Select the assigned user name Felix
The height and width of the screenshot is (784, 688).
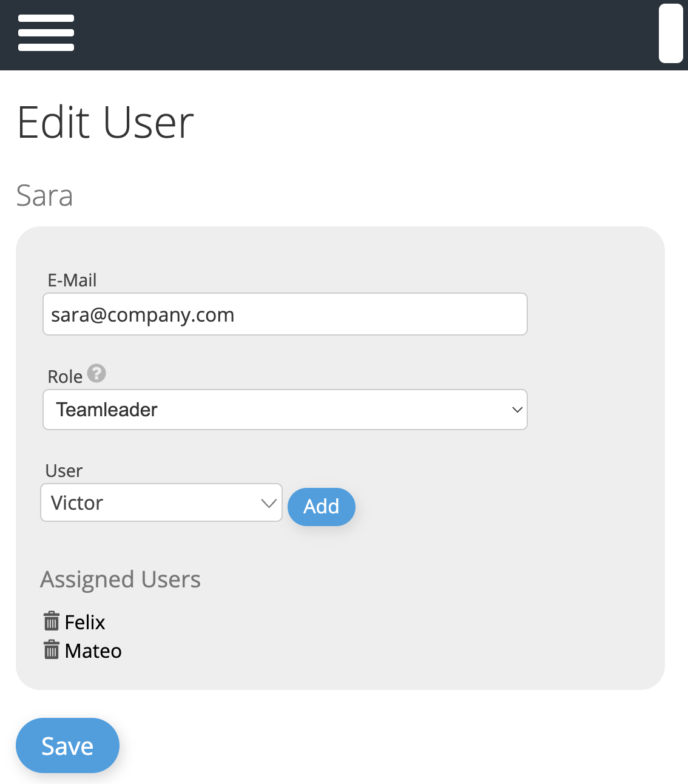[x=85, y=623]
